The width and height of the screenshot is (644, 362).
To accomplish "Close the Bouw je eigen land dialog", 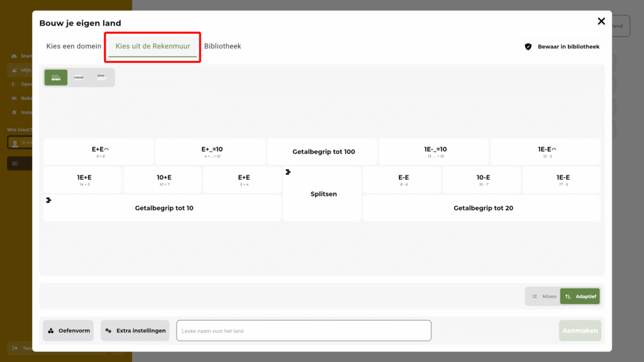I will 601,21.
